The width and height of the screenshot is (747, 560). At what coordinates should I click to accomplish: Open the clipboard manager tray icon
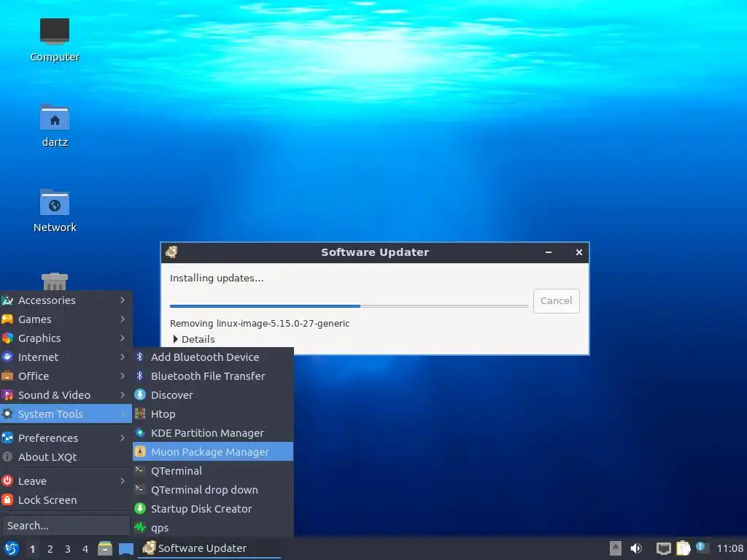(x=683, y=548)
